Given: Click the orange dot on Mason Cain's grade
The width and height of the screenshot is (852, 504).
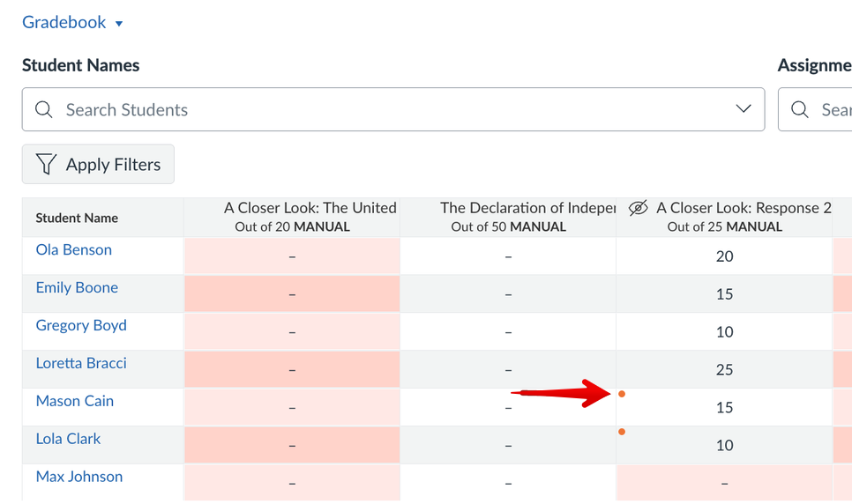Looking at the screenshot, I should coord(622,394).
